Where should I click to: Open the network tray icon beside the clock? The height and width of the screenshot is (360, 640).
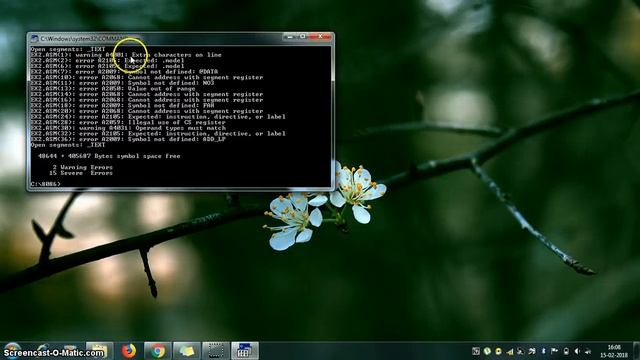point(588,351)
